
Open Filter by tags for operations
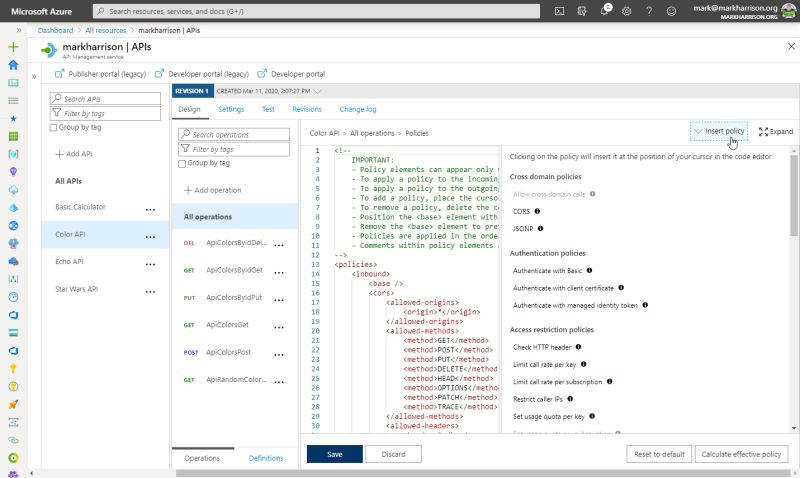234,149
